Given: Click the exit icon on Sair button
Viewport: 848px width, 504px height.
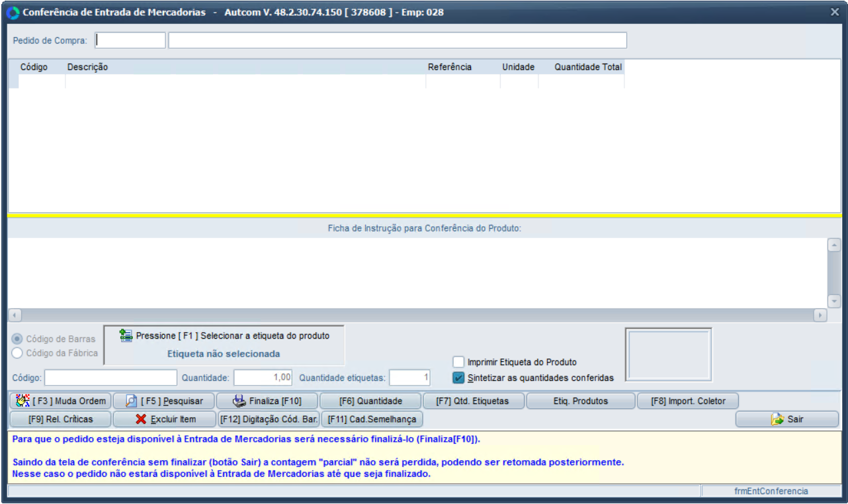Looking at the screenshot, I should pyautogui.click(x=777, y=419).
